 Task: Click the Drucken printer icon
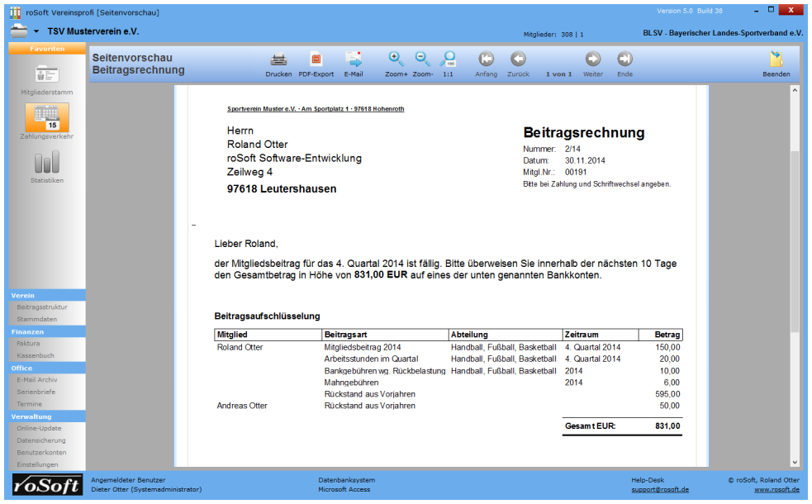(278, 60)
